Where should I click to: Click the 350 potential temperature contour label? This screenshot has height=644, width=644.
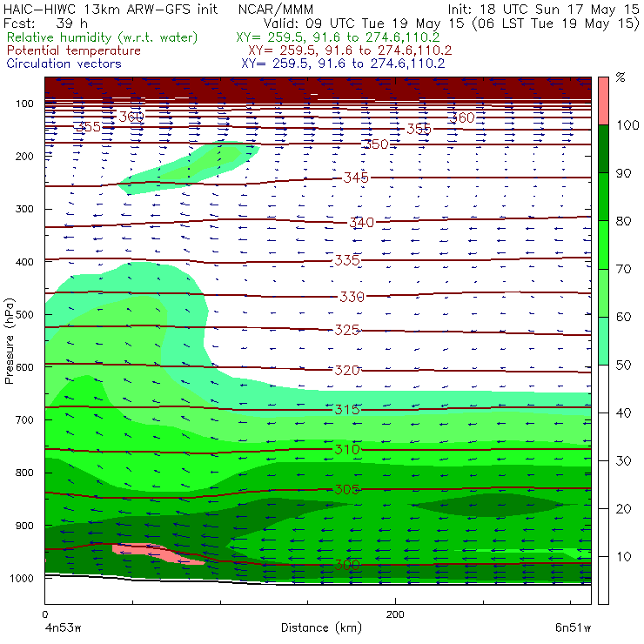pos(376,144)
